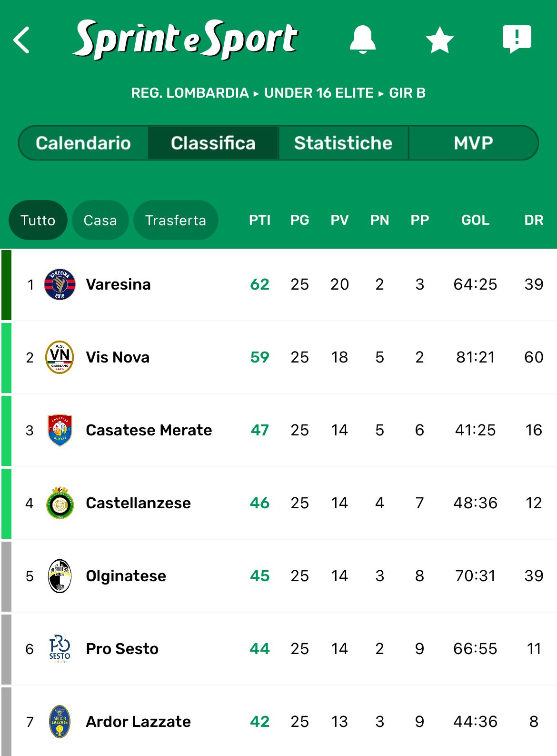The image size is (557, 756).
Task: Tap the Vis Nova team logo
Action: click(60, 357)
